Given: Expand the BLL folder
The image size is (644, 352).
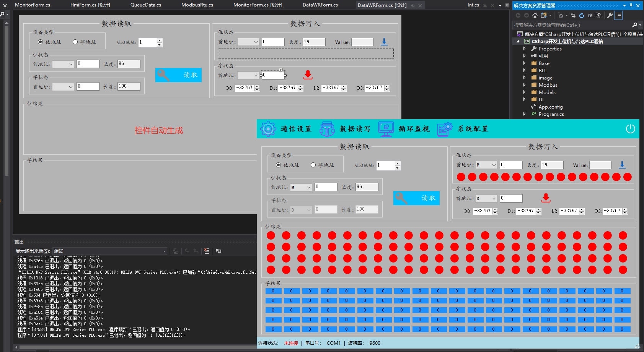Looking at the screenshot, I should coord(524,70).
